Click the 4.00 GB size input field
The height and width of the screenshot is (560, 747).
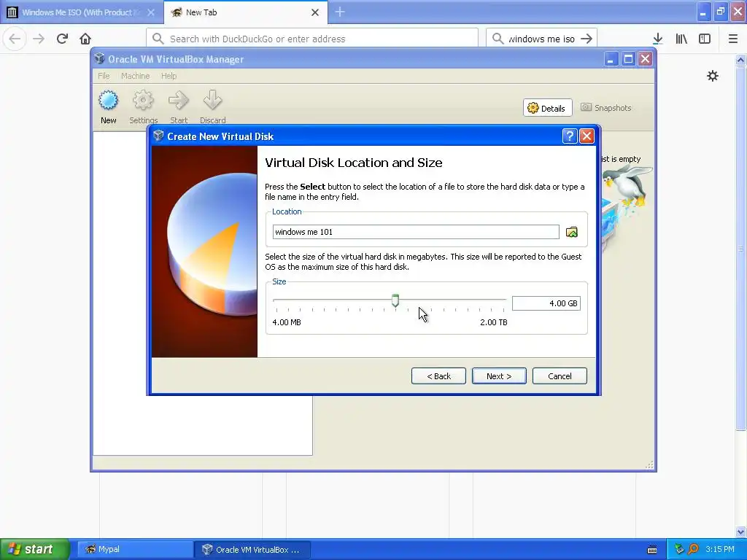[546, 303]
